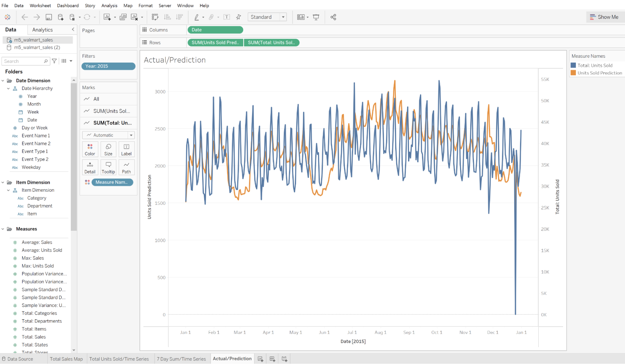Viewport: 625px width, 364px height.
Task: Switch to the Analytics pane tab
Action: (43, 30)
